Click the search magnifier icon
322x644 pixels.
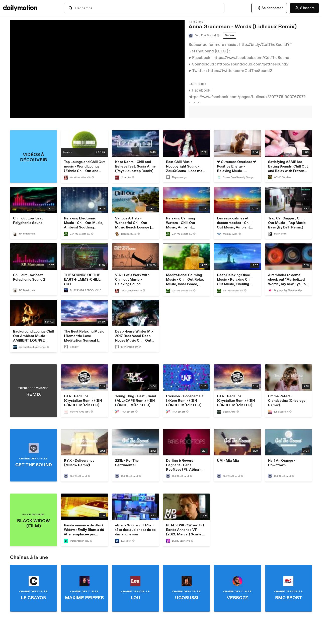tap(70, 8)
